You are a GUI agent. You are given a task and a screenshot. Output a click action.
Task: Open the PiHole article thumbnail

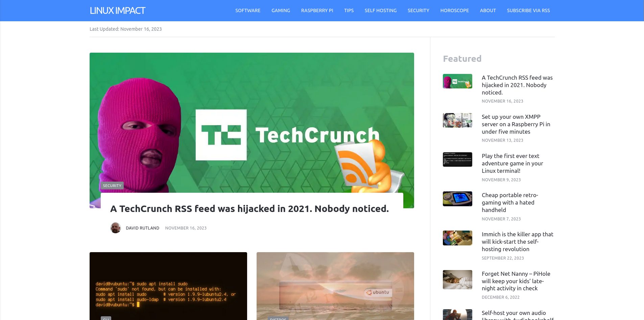[457, 279]
